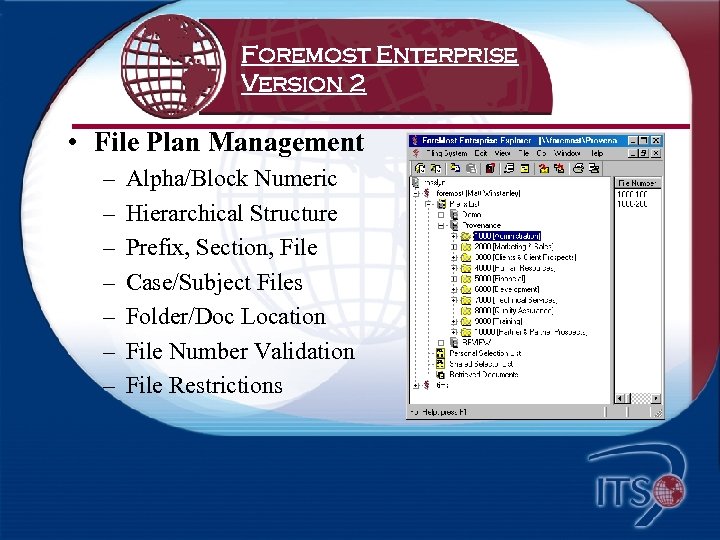This screenshot has height=540, width=720.
Task: Select the Shared Selection List label
Action: (481, 364)
